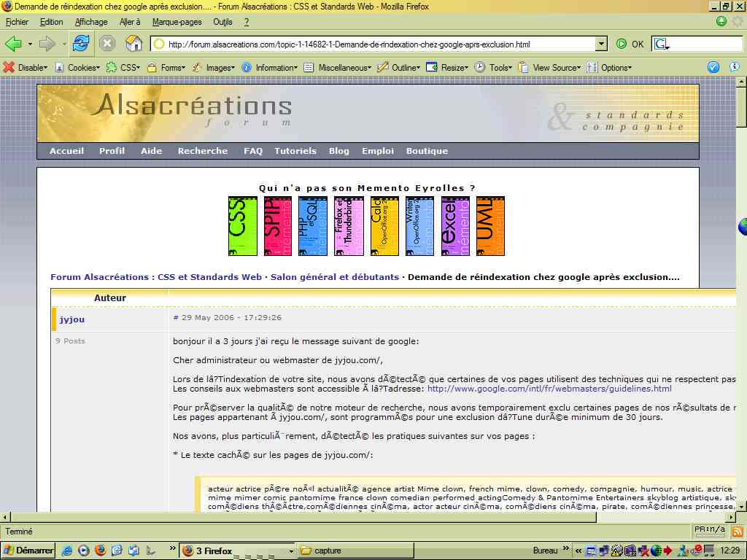Viewport: 747px width, 560px height.
Task: Open the Marque-pages menu
Action: [177, 22]
